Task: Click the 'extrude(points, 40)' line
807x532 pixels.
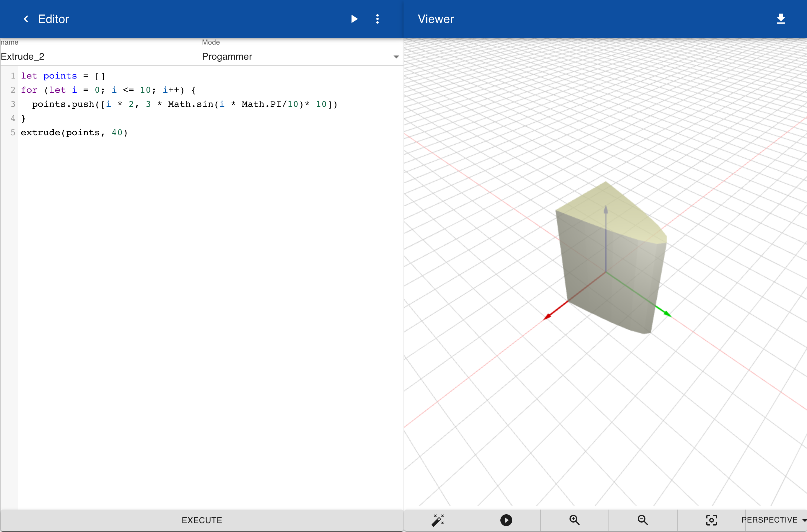Action: coord(74,132)
